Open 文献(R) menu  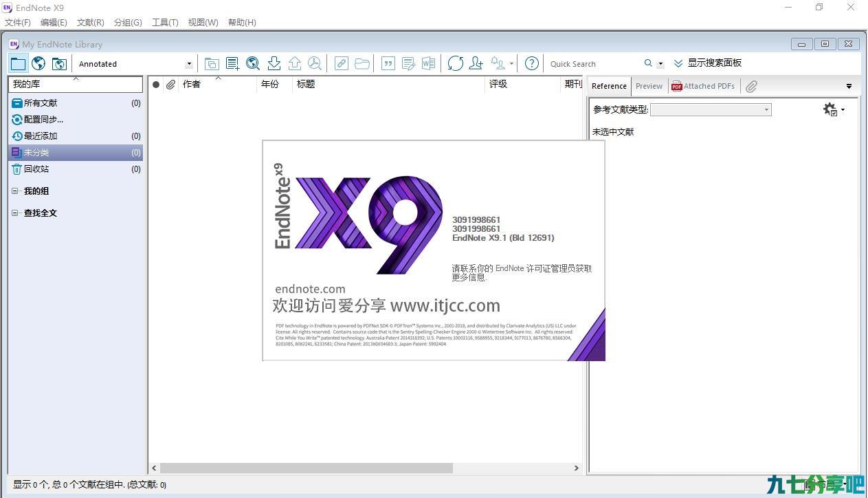[x=91, y=23]
